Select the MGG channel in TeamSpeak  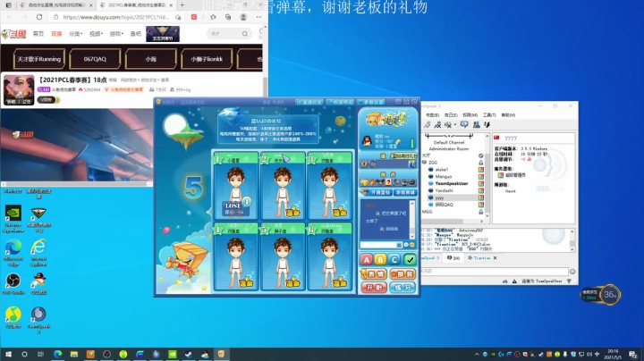click(x=428, y=212)
